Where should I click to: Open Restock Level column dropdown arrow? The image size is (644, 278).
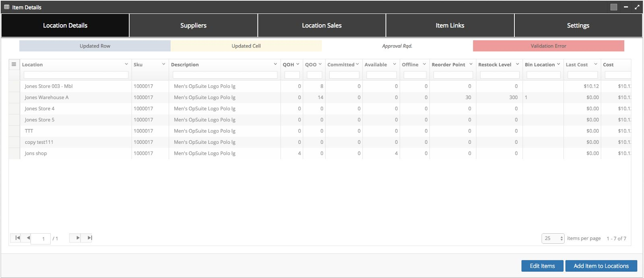(518, 64)
